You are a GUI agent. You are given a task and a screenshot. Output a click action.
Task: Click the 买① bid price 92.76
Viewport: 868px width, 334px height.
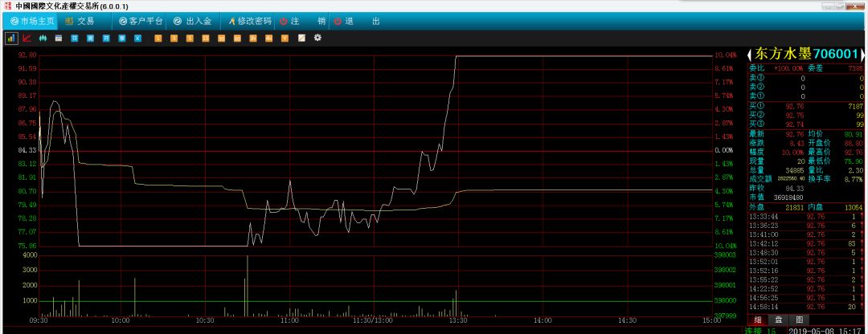click(x=794, y=106)
